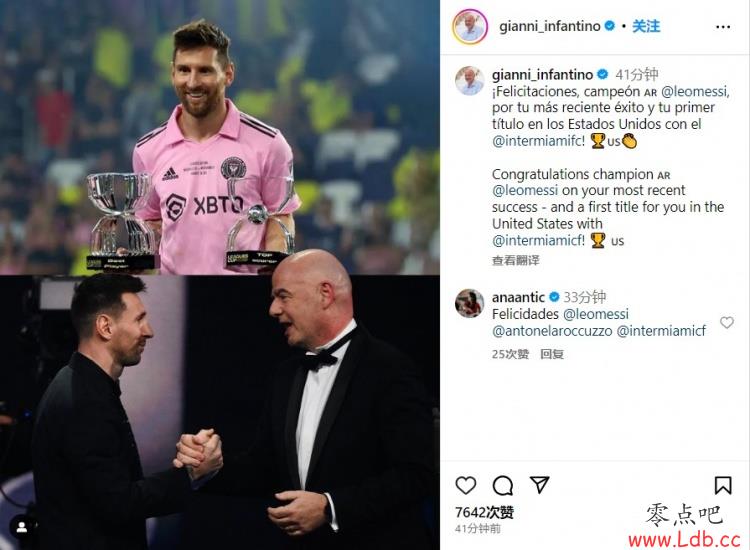Translate the caption via 查看翻译
This screenshot has height=550, width=750.
click(516, 260)
